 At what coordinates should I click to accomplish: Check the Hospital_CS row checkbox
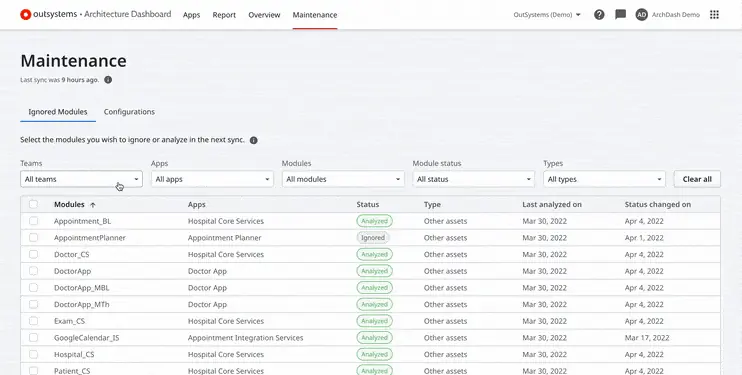coord(33,354)
